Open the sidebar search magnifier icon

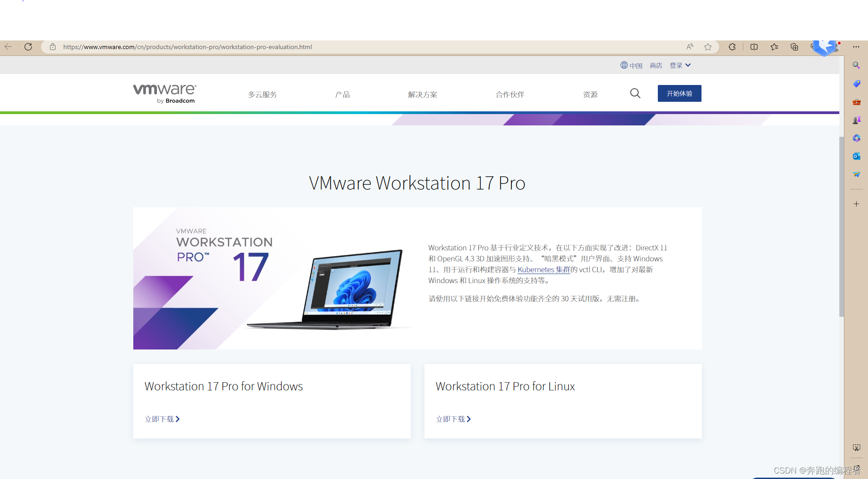(856, 65)
